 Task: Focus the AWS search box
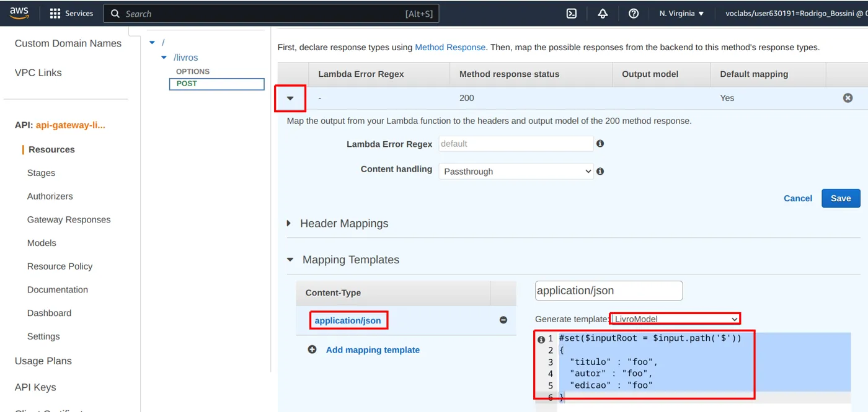[272, 14]
